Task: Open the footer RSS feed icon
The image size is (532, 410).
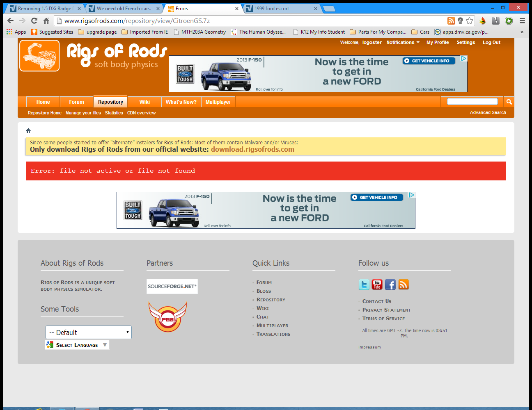Action: tap(404, 285)
